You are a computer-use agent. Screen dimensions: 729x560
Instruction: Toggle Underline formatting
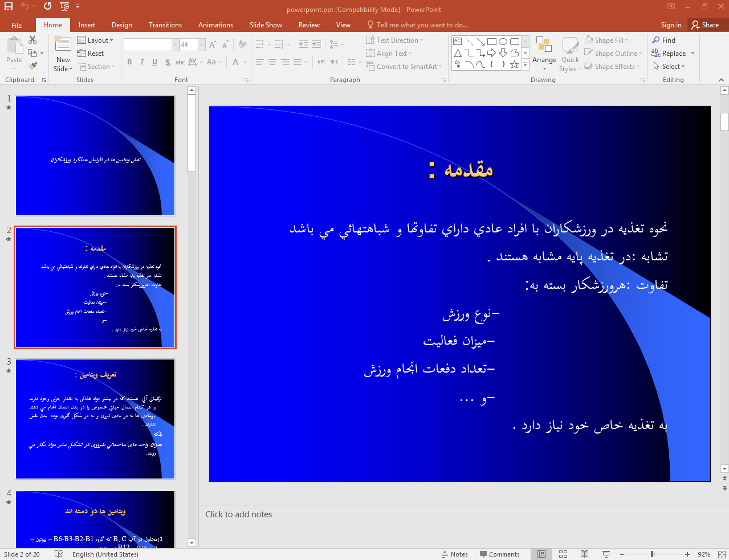(x=154, y=62)
